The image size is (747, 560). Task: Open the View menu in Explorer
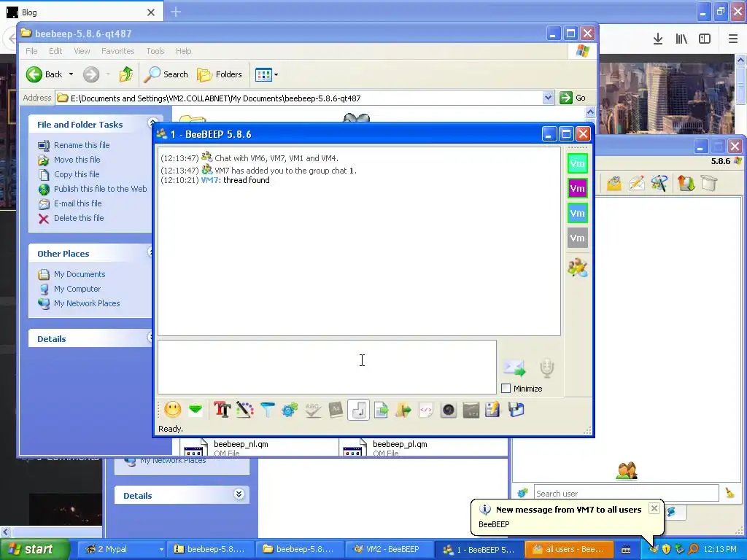click(82, 51)
